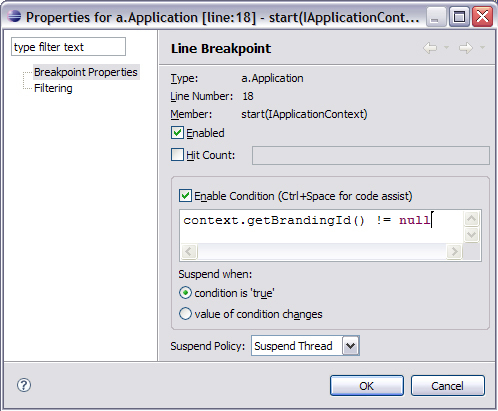
Task: Click the a.Application type value
Action: pos(272,78)
